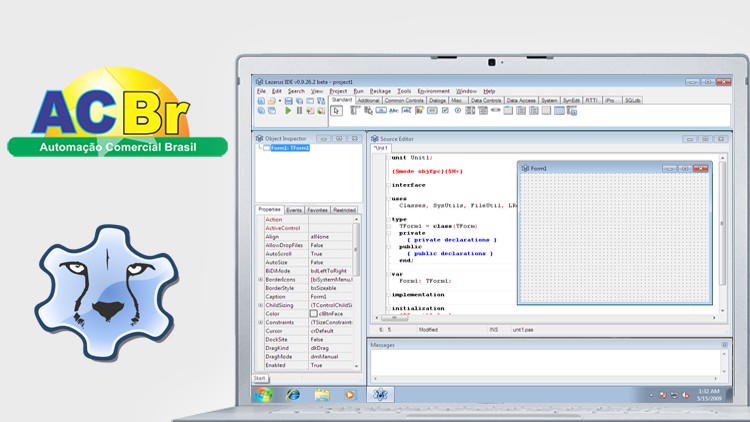Image resolution: width=750 pixels, height=422 pixels.
Task: Select the Cursor property row
Action: click(308, 331)
